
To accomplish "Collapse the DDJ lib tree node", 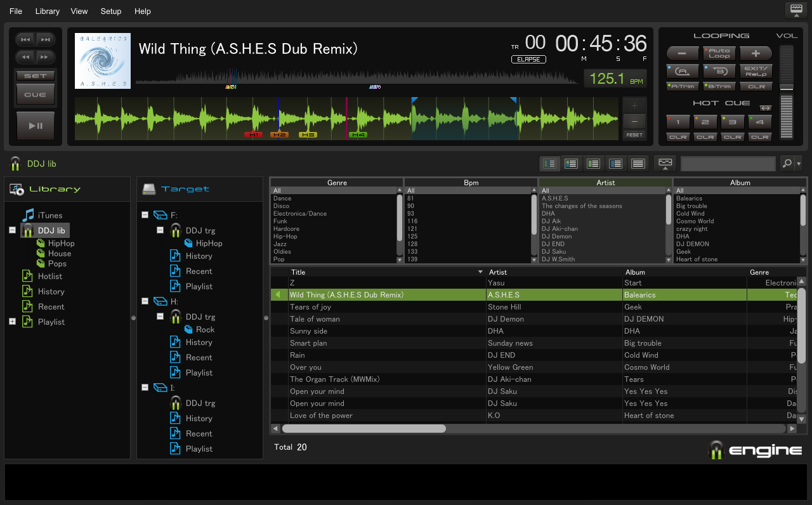I will tap(12, 230).
